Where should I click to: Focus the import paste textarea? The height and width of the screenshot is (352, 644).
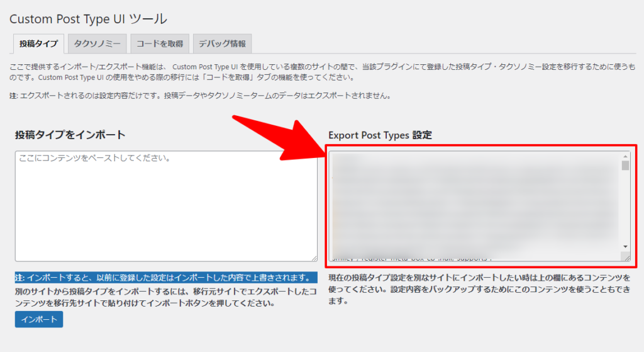[x=166, y=205]
